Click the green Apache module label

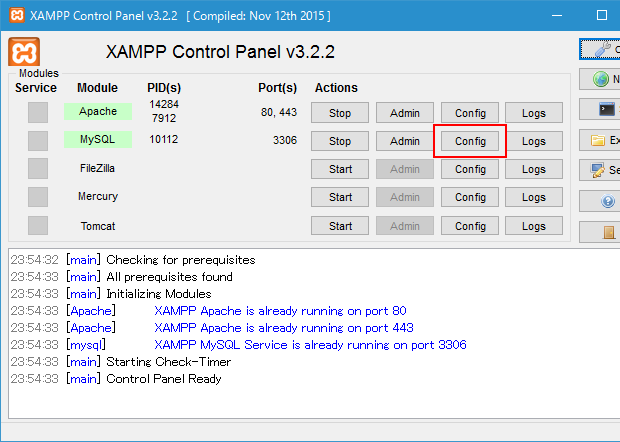[98, 111]
